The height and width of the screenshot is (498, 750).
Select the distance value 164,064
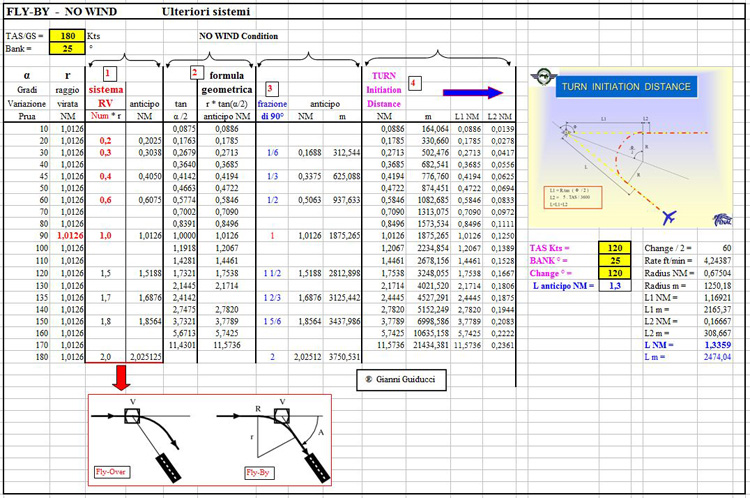(x=435, y=129)
